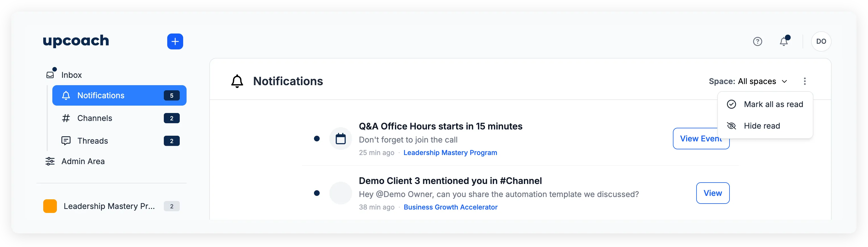Open Channels in the sidebar
This screenshot has width=868, height=247.
[95, 118]
